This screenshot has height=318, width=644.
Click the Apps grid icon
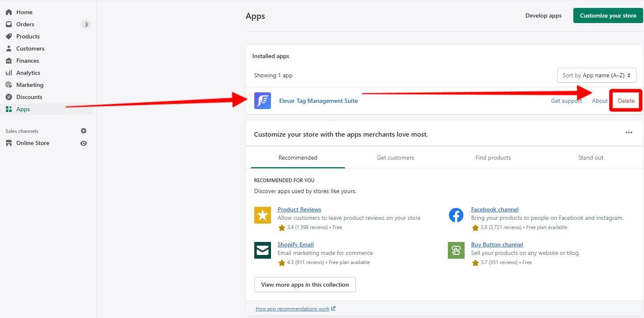coord(9,109)
